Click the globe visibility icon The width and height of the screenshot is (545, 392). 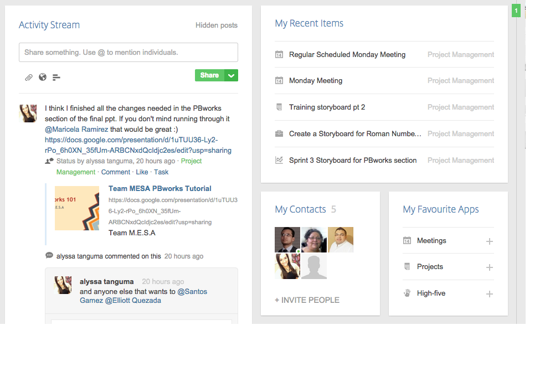point(43,77)
